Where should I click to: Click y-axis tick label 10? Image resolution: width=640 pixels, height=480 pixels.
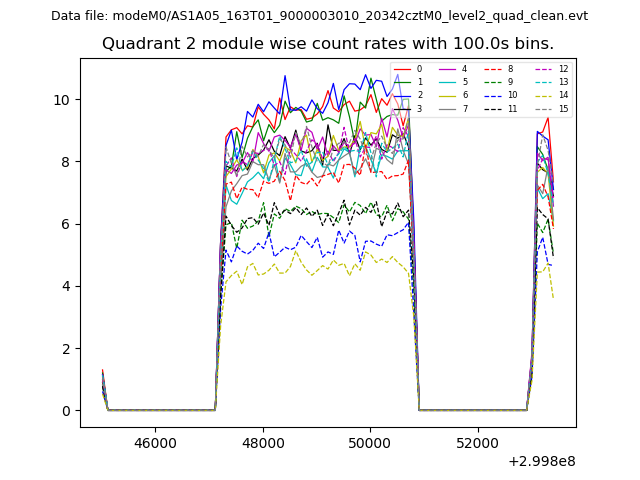[x=62, y=100]
